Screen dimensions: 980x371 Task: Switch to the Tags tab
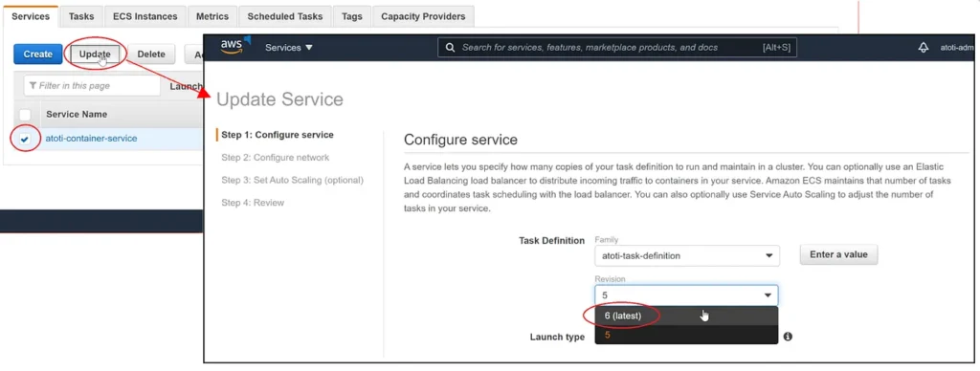pyautogui.click(x=352, y=17)
